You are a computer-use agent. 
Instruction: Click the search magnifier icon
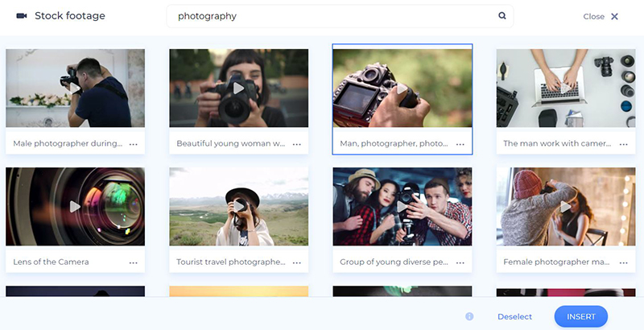[502, 16]
